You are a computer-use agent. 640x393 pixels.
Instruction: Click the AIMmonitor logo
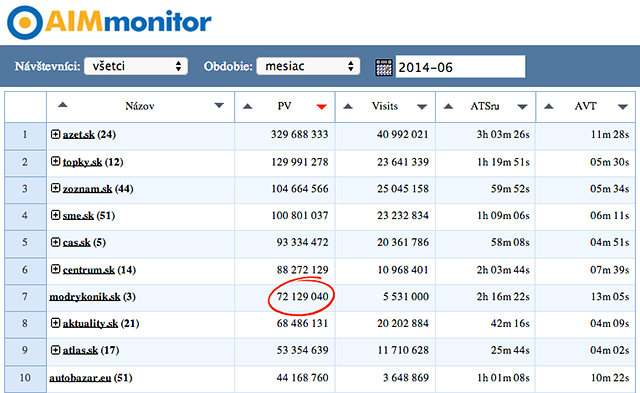pos(109,22)
